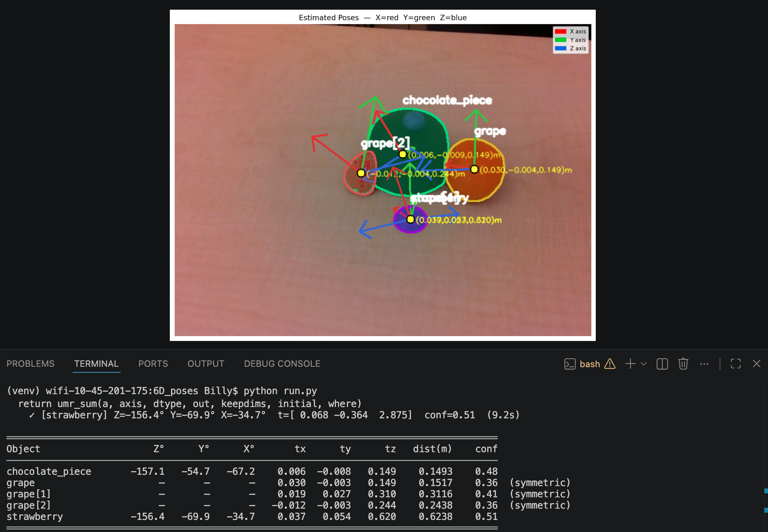Click the yellow center dot of the grape

coord(474,169)
